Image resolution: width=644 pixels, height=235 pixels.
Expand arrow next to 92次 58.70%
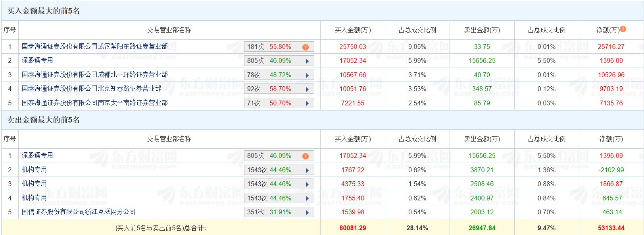point(307,89)
